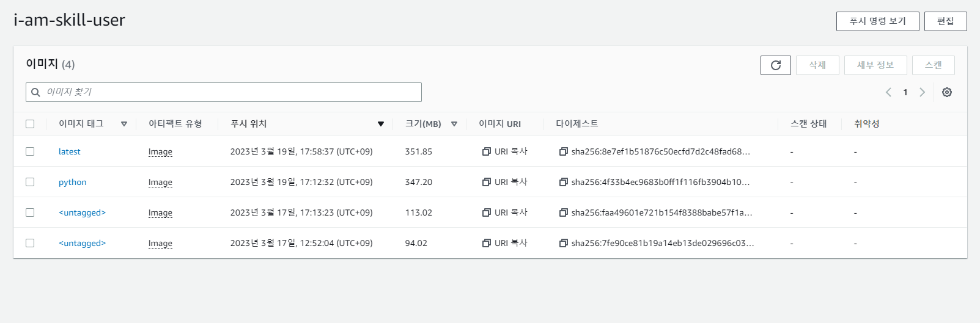
Task: Go to next page arrow
Action: [x=923, y=92]
